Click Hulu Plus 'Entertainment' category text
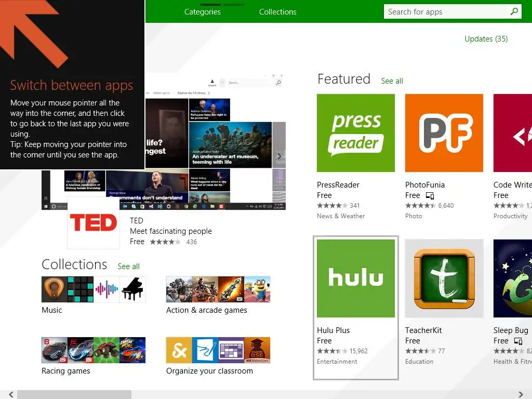 pos(337,362)
